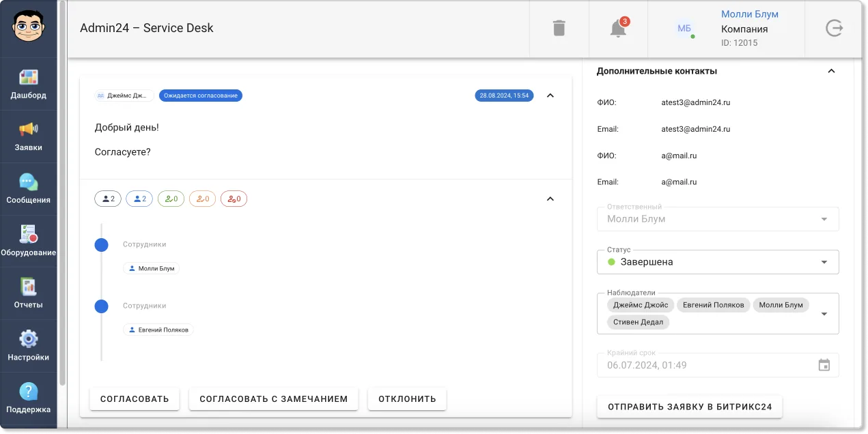Collapse the message from Джеймс Дж

click(550, 96)
